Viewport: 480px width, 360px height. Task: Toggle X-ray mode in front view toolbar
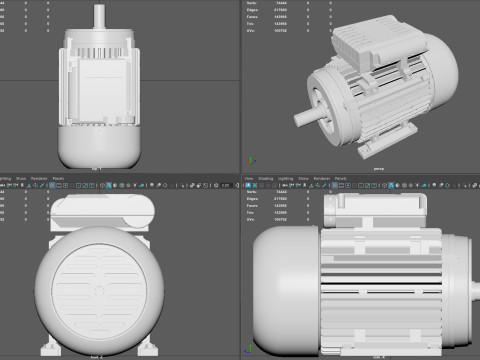tap(192, 185)
